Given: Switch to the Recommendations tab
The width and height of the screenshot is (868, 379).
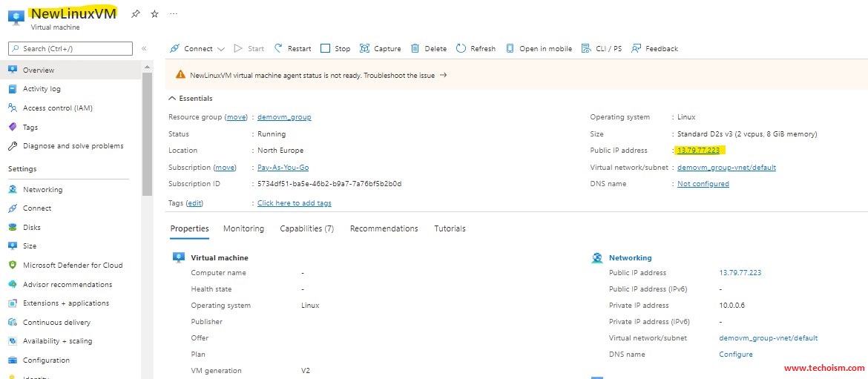Looking at the screenshot, I should (384, 228).
